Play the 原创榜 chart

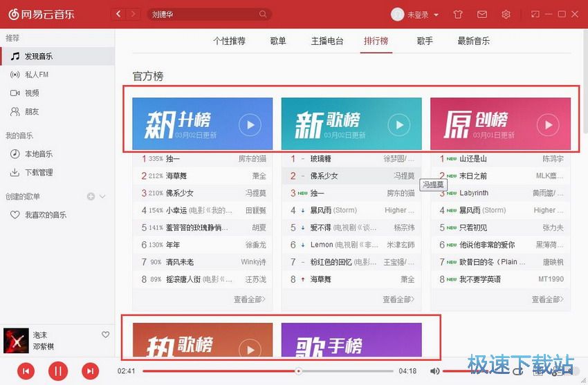tap(548, 125)
